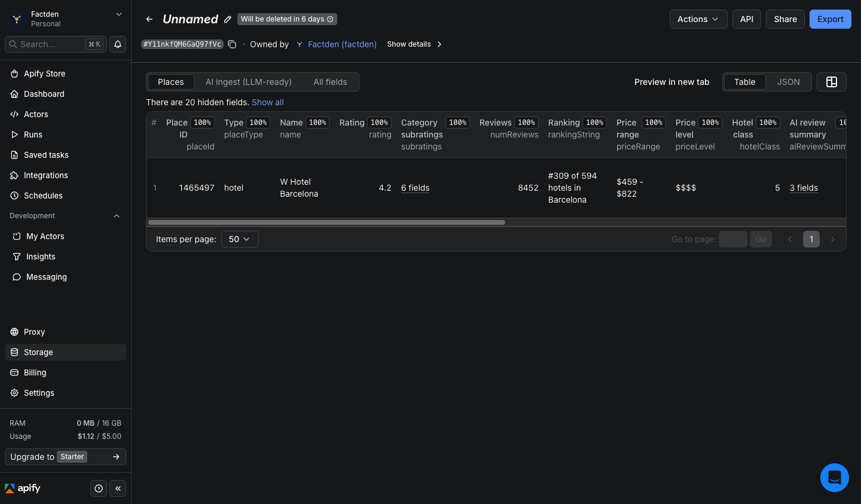861x504 pixels.
Task: Open notifications bell icon
Action: (x=118, y=44)
